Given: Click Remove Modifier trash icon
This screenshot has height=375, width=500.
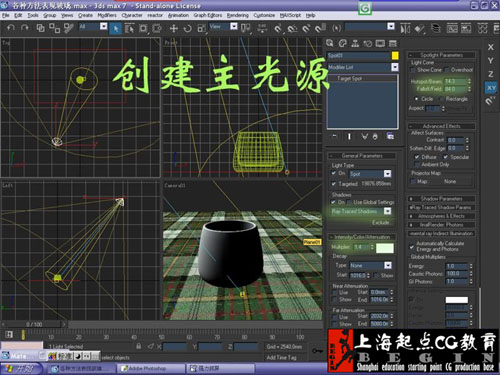Looking at the screenshot, I should (375, 136).
